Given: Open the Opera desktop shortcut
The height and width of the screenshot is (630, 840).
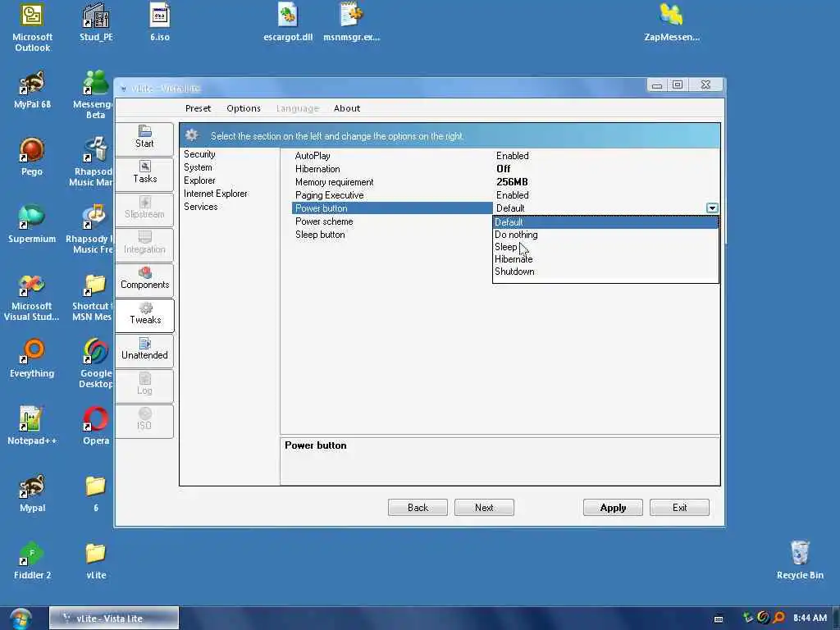Looking at the screenshot, I should tap(96, 427).
